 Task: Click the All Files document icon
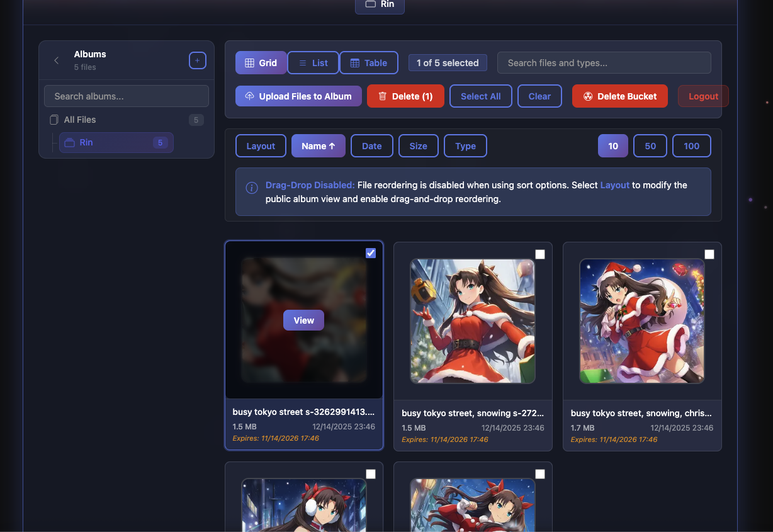(x=54, y=120)
